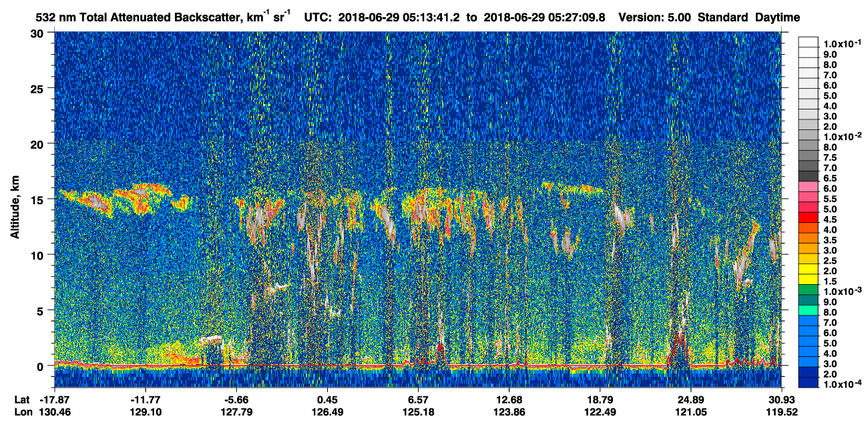Click latitude value '24.89'

click(691, 400)
